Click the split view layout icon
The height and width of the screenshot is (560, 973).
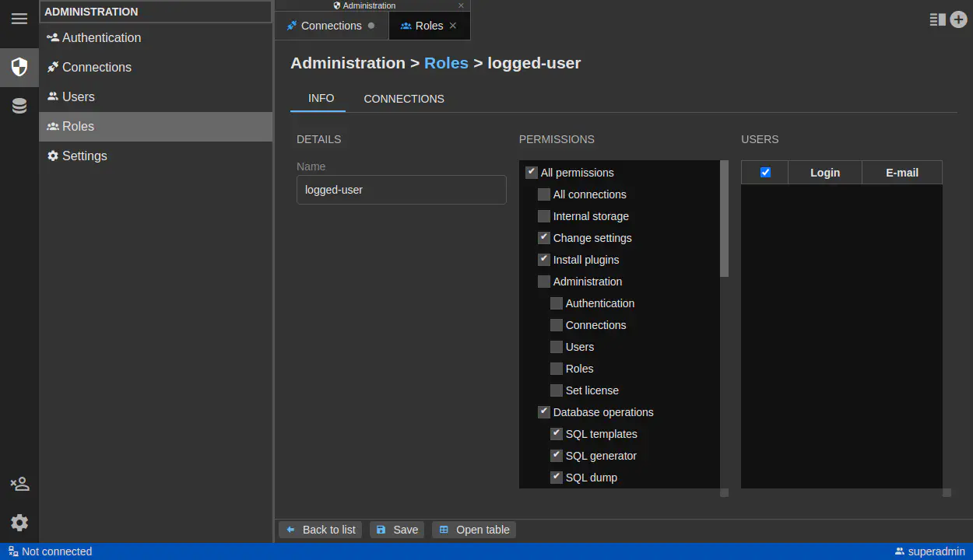pos(937,19)
